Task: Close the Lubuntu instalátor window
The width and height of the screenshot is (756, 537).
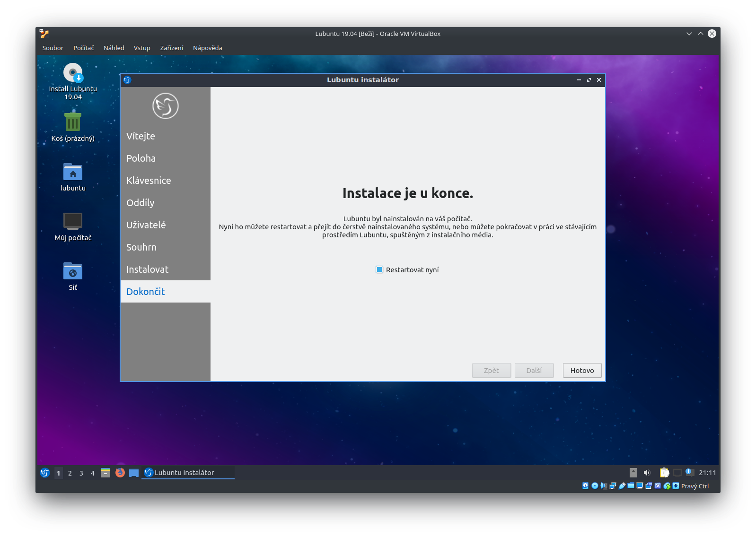Action: (599, 80)
